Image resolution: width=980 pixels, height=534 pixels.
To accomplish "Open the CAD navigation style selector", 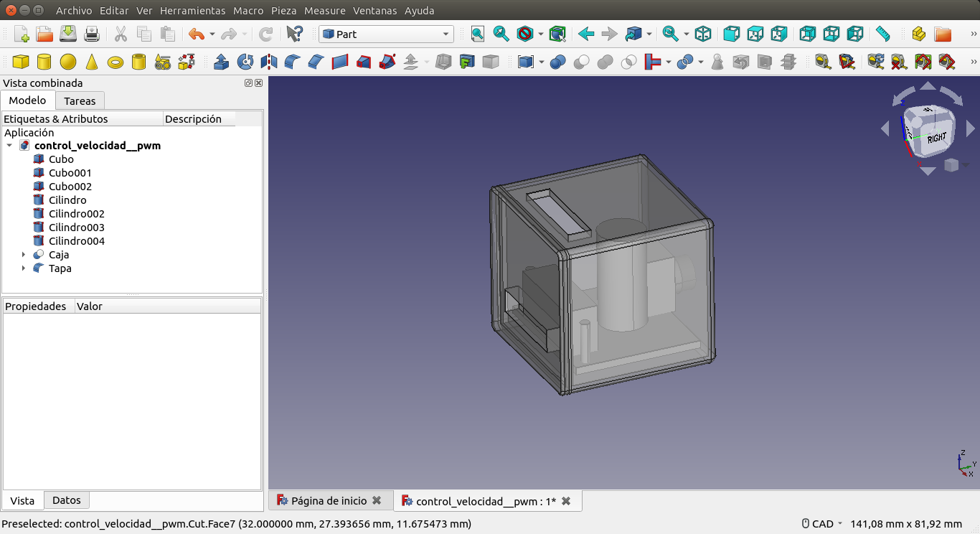I will click(x=822, y=524).
